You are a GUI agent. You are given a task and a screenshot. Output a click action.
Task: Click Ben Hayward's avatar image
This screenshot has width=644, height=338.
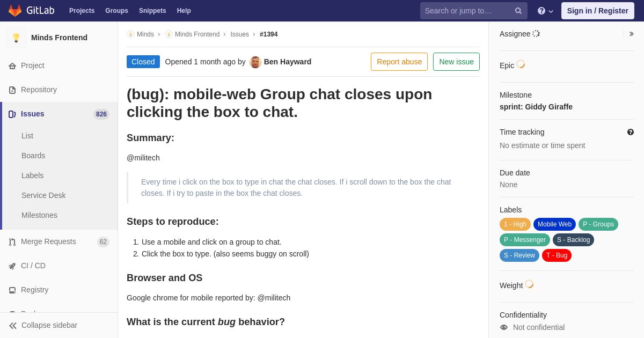[x=255, y=62]
